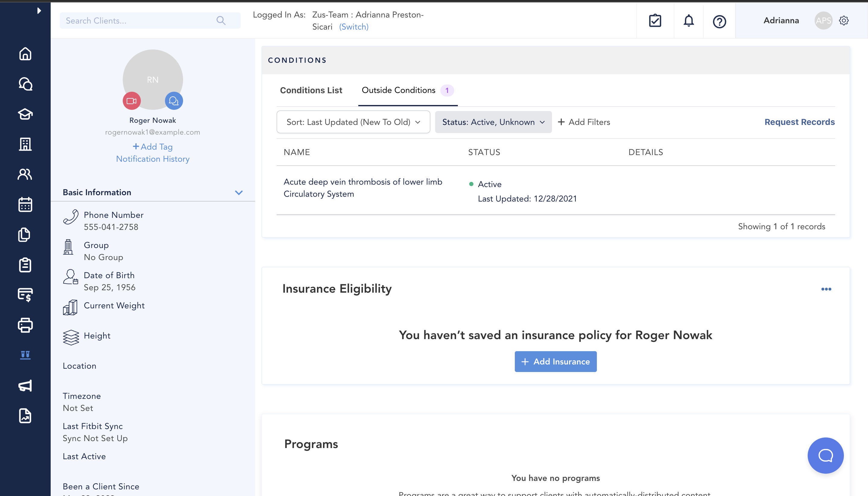The height and width of the screenshot is (496, 868).
Task: Start video call with red camera icon
Action: point(131,101)
